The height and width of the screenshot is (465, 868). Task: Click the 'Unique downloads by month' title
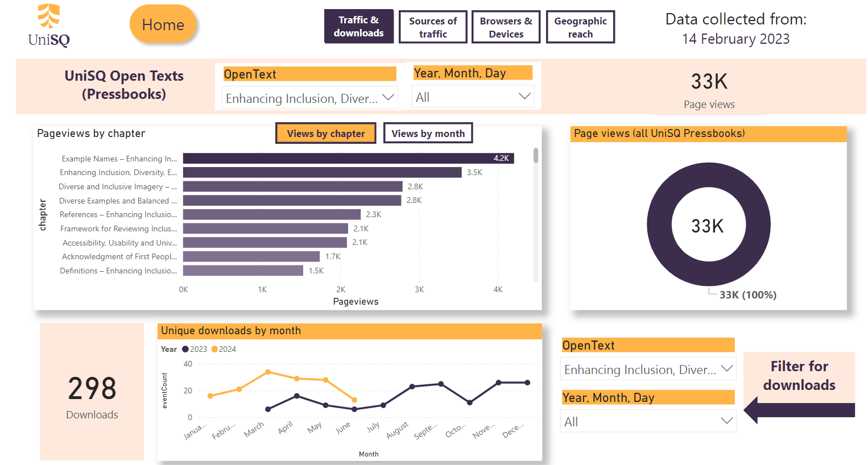pyautogui.click(x=231, y=331)
